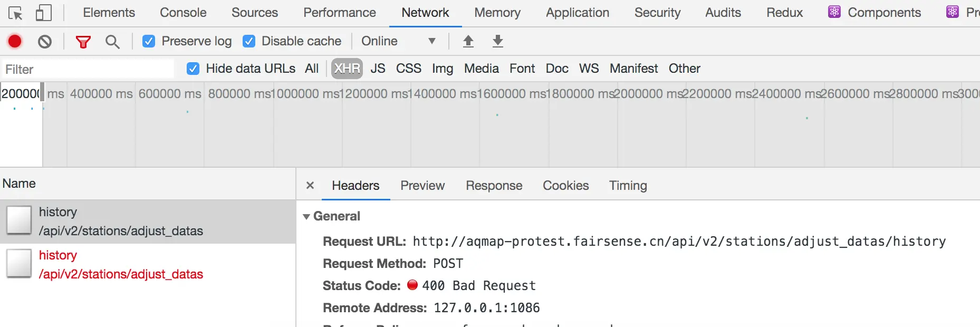The width and height of the screenshot is (980, 327).
Task: Switch to the Console tab
Action: 183,13
